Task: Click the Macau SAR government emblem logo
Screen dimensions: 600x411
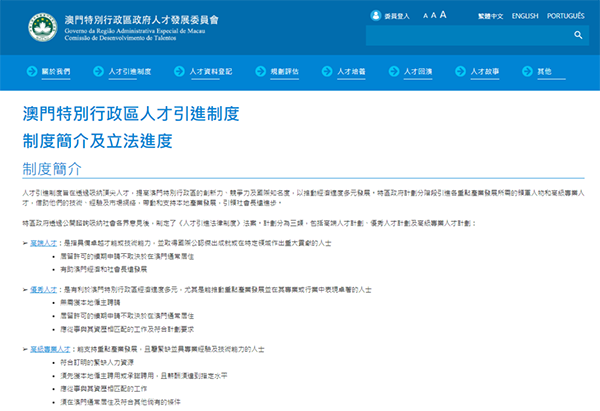Action: click(43, 27)
